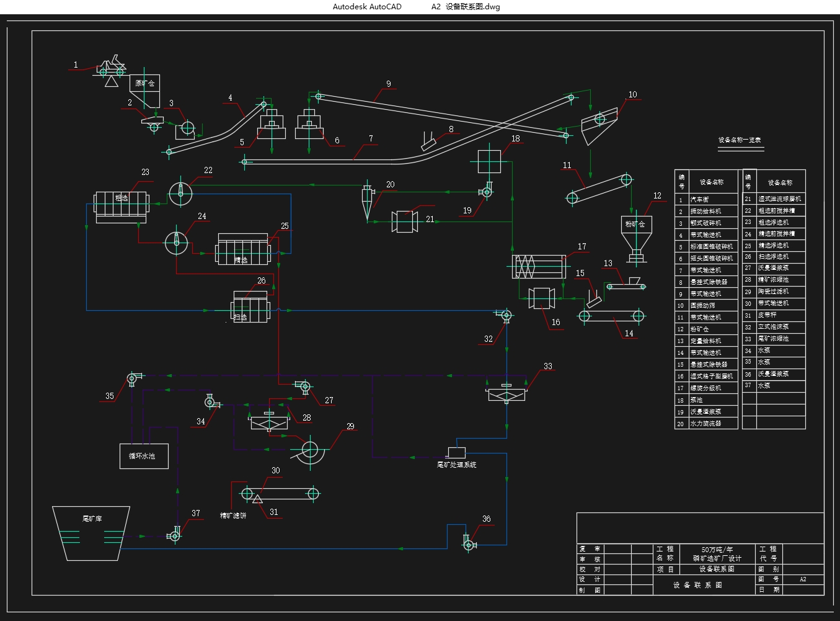840x621 pixels.
Task: Select '振动给料机' in the equipment table
Action: (706, 212)
